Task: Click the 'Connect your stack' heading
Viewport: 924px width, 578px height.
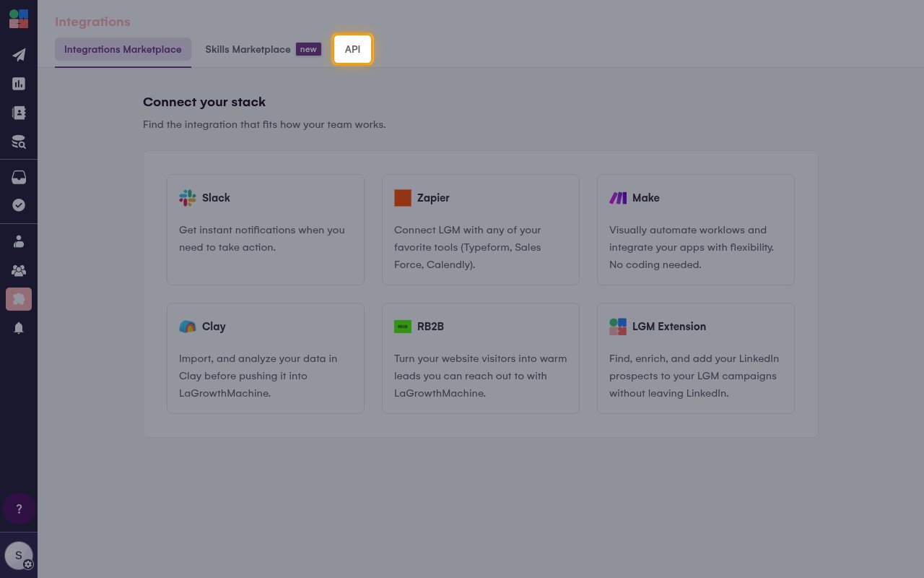Action: click(x=204, y=102)
